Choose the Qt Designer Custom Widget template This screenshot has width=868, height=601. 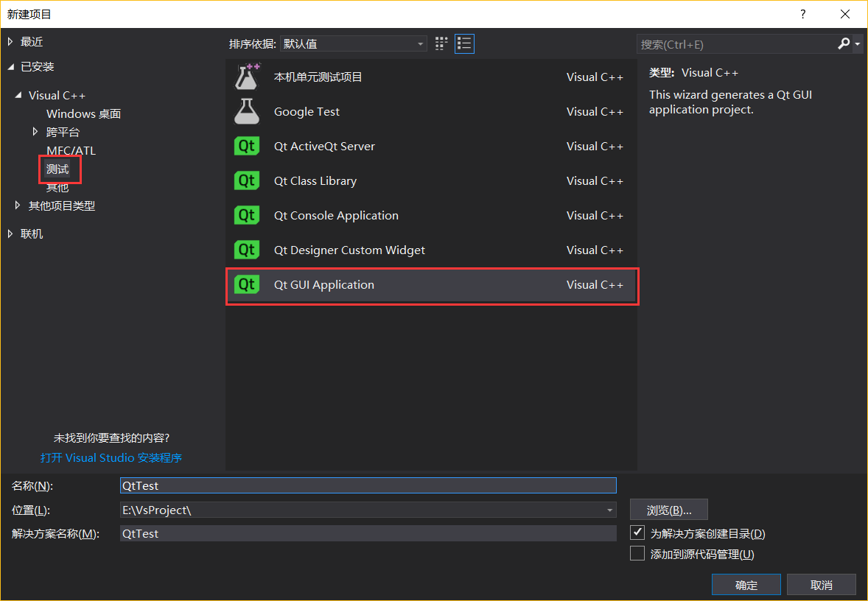pyautogui.click(x=349, y=250)
